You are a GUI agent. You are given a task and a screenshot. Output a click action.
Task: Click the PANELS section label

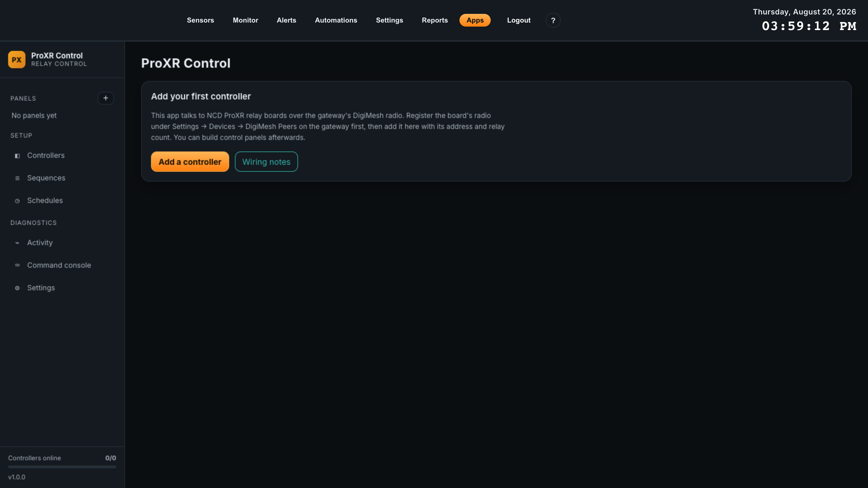pos(23,98)
